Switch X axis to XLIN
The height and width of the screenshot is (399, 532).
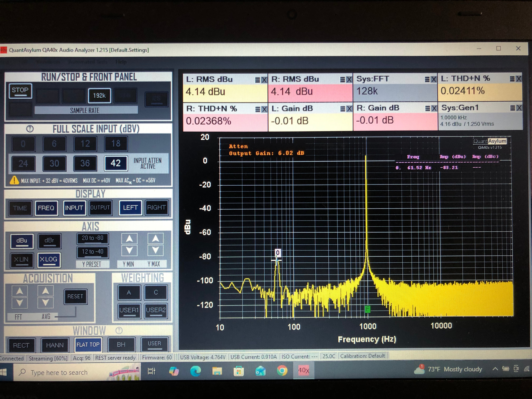click(22, 260)
